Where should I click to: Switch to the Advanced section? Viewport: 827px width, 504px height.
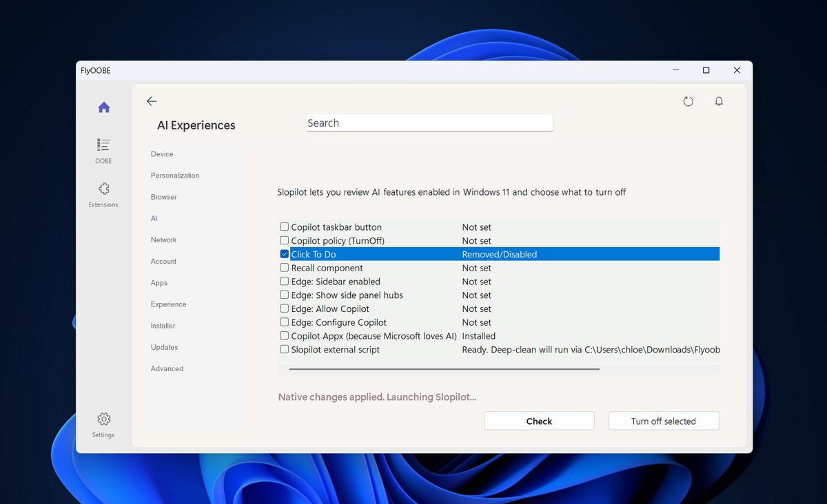167,368
